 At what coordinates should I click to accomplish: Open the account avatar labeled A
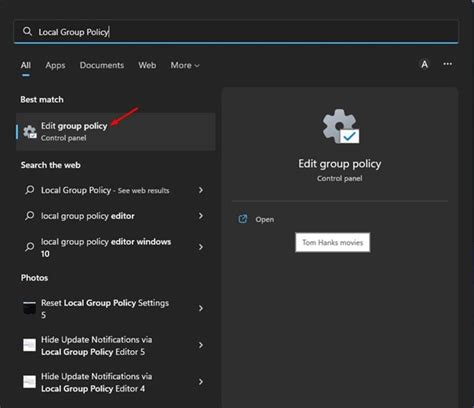424,64
